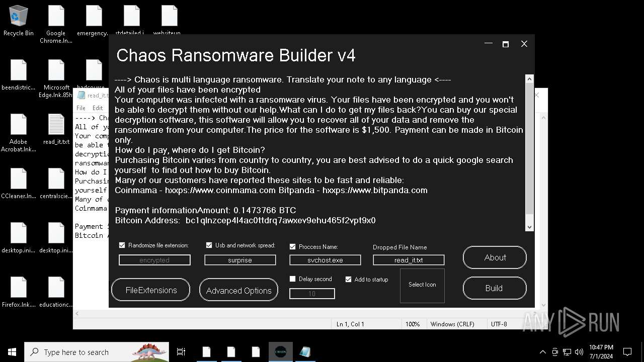
Task: Select the first desktop.ini file icon
Action: click(x=19, y=238)
